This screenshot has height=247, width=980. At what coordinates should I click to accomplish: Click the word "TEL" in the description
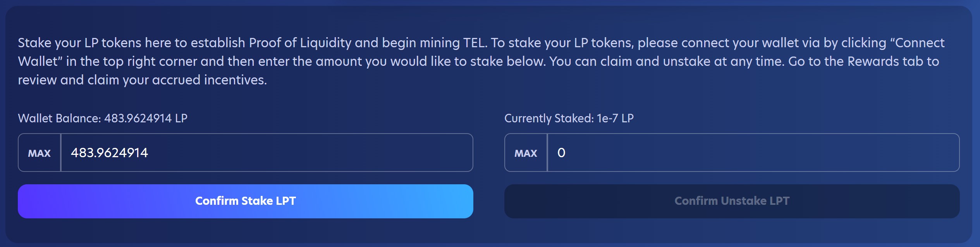coord(475,43)
